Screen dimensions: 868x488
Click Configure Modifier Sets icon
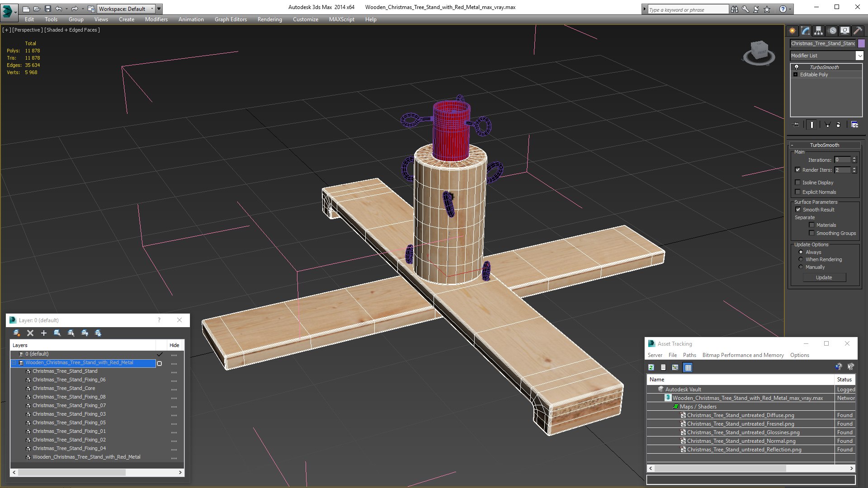pos(854,125)
